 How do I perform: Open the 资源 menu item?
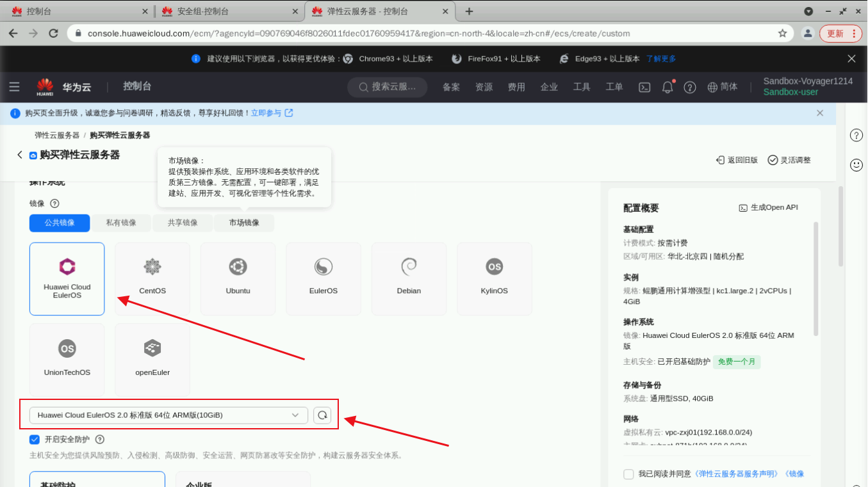point(484,87)
